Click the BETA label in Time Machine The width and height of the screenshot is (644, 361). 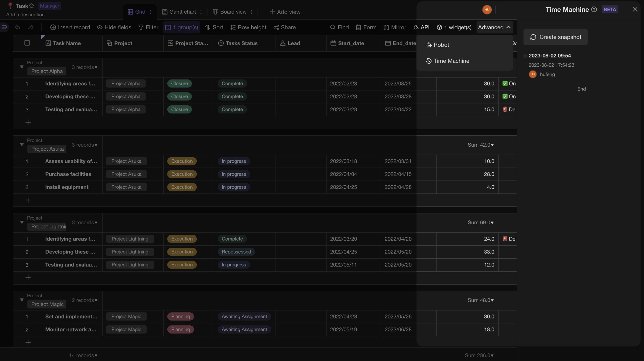click(610, 9)
